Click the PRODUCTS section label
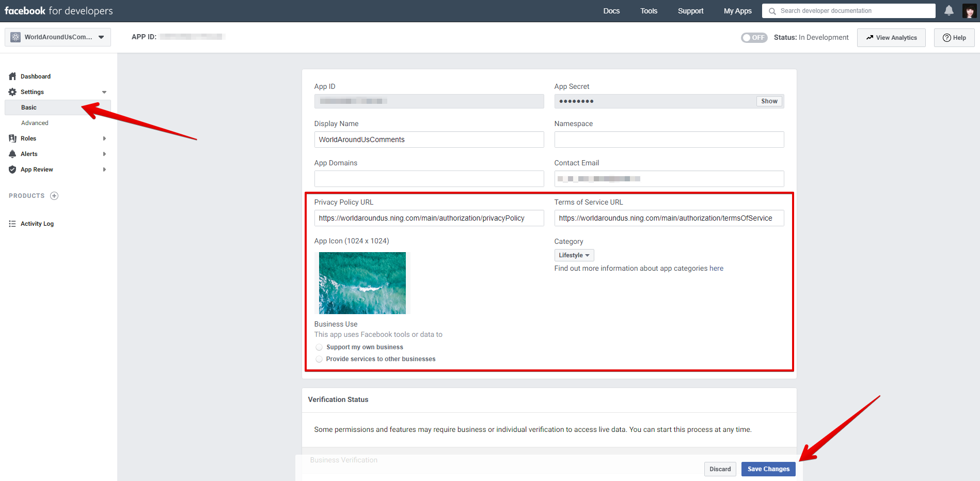This screenshot has height=481, width=980. [x=27, y=196]
